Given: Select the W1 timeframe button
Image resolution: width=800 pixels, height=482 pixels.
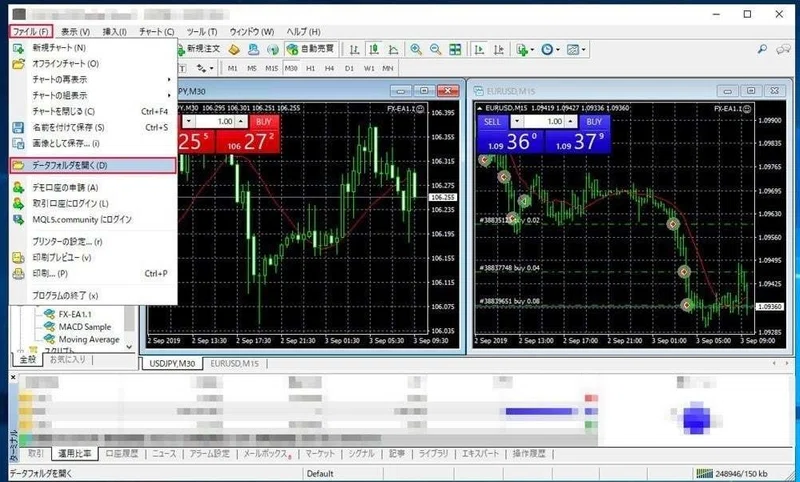Looking at the screenshot, I should point(369,68).
